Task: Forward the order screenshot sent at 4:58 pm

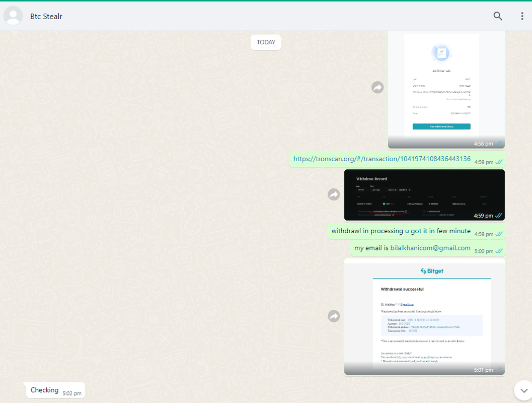Action: (x=377, y=88)
